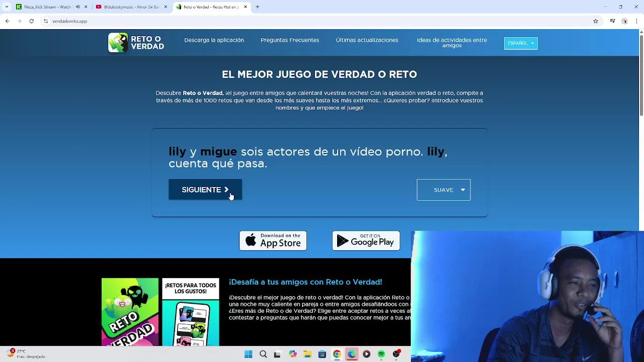The width and height of the screenshot is (644, 362).
Task: Go forward in browser history
Action: (19, 21)
